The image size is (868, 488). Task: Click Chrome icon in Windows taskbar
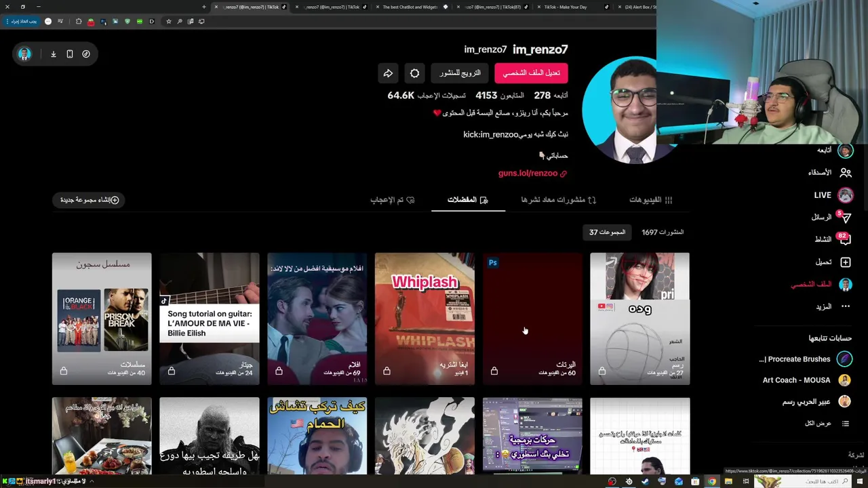point(712,482)
